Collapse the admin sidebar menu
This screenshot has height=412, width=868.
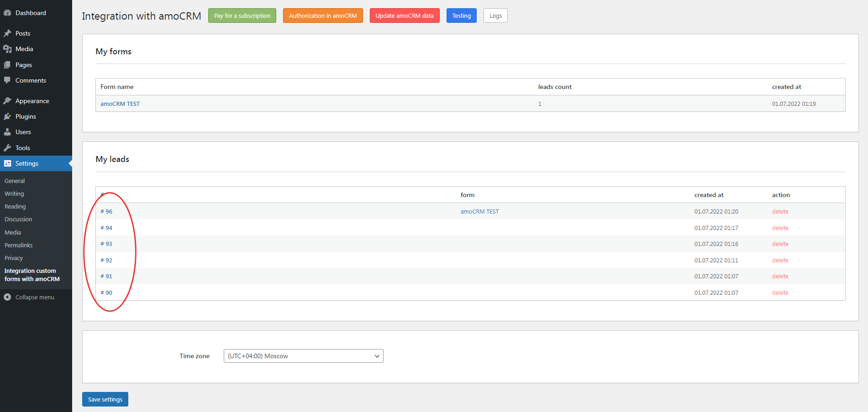click(35, 297)
